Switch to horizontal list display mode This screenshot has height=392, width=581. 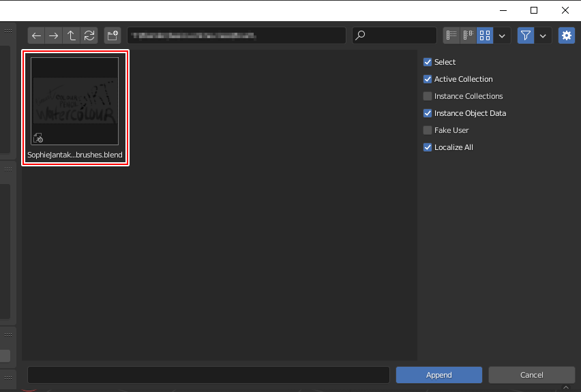coord(468,35)
